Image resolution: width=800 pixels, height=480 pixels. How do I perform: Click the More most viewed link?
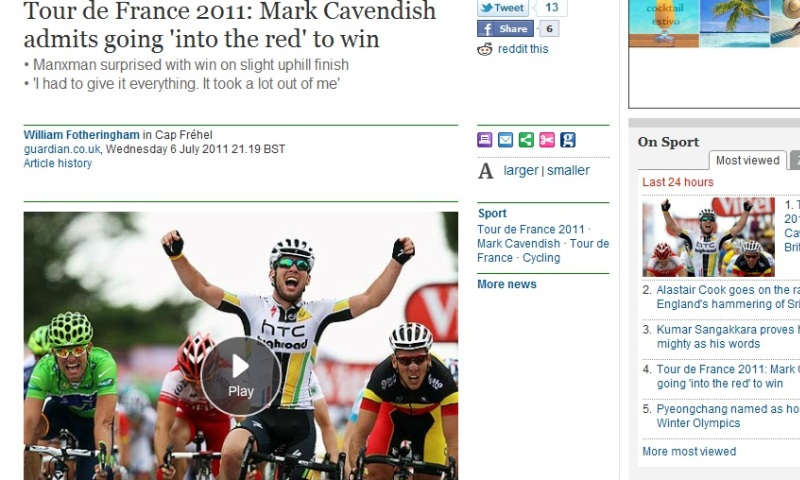point(689,451)
